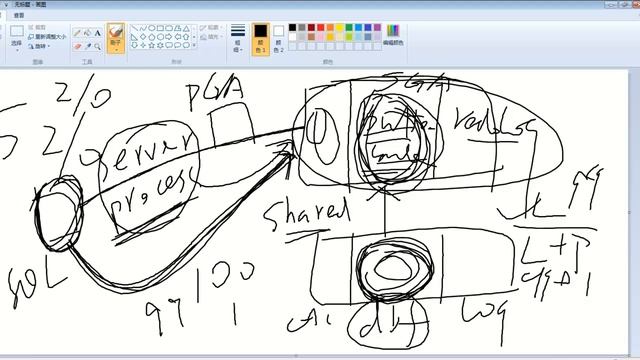The width and height of the screenshot is (640, 360).
Task: Choose the Pentagon shape
Action: [x=151, y=37]
